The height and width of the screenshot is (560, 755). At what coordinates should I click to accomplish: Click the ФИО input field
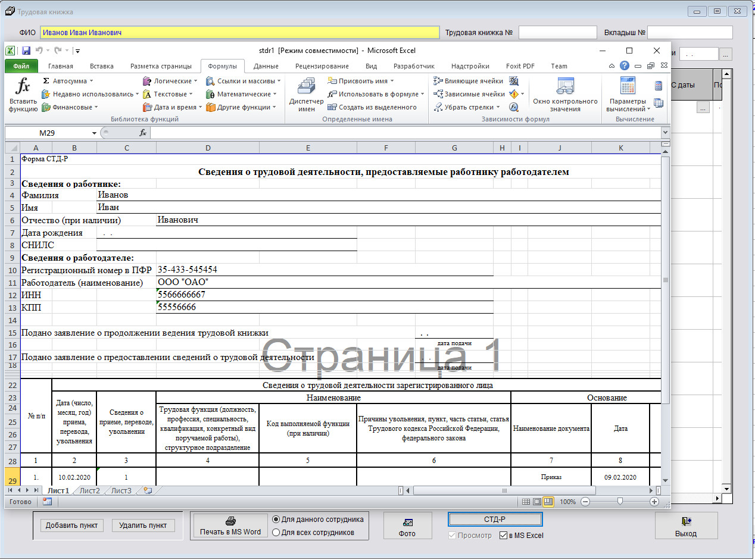[x=239, y=33]
